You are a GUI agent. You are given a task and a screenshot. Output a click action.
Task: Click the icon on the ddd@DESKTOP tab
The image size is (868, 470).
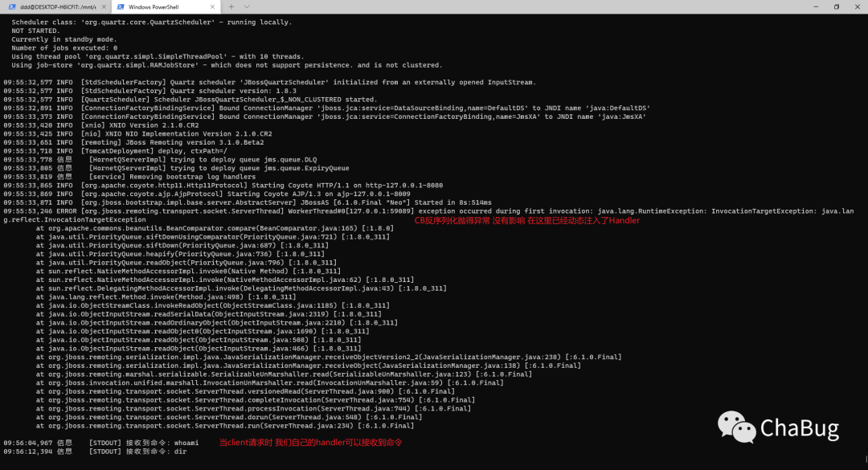(11, 6)
